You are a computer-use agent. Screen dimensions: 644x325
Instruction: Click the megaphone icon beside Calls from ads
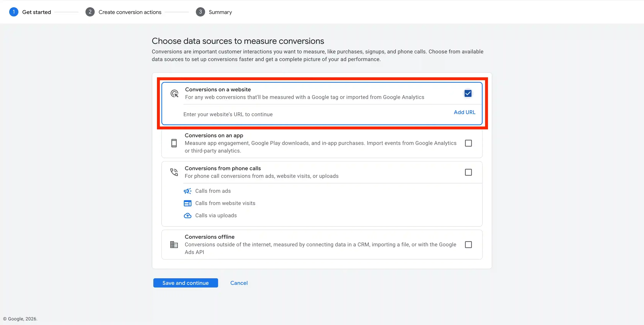[187, 191]
